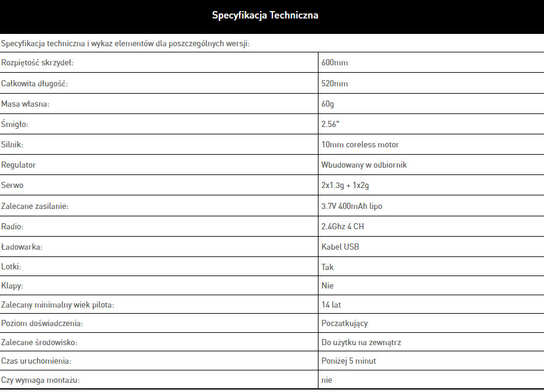Click the intro line about specification versions
Image resolution: width=544 pixels, height=392 pixels.
[126, 44]
